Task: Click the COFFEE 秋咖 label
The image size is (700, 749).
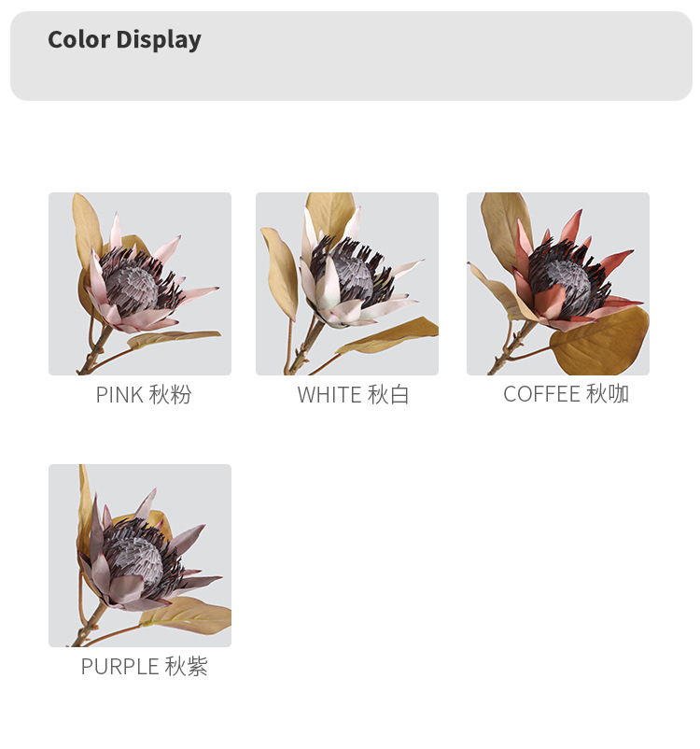Action: coord(566,394)
